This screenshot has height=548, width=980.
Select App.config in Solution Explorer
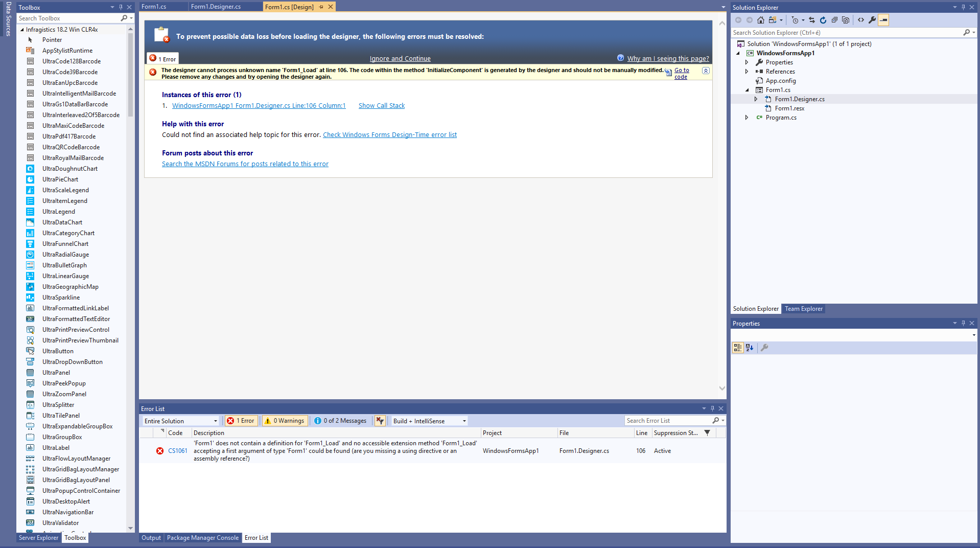coord(781,81)
